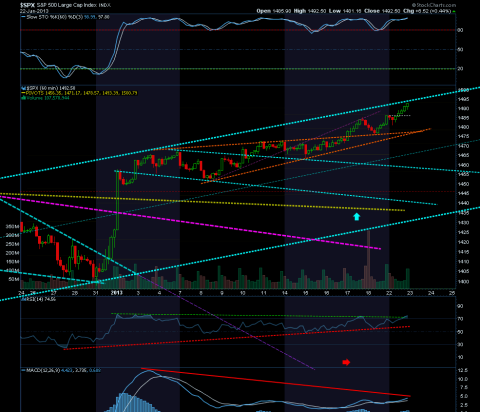Click the red right arrow annotation
Image resolution: width=480 pixels, height=412 pixels.
(x=346, y=362)
